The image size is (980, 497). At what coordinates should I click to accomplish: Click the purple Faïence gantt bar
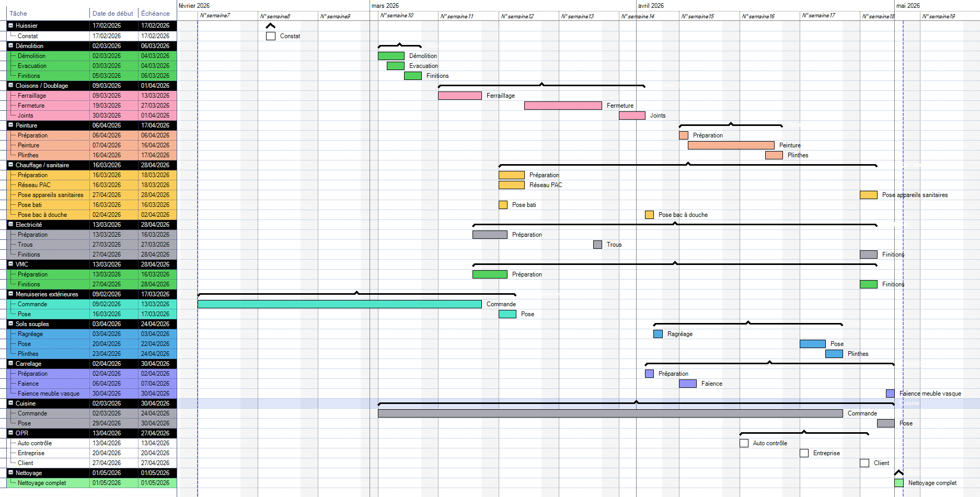click(x=688, y=384)
